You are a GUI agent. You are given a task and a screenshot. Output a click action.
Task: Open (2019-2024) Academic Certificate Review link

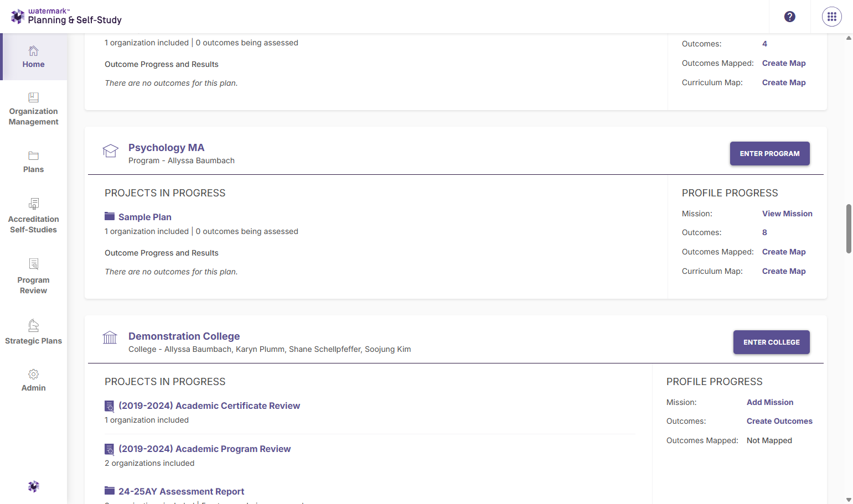point(209,406)
